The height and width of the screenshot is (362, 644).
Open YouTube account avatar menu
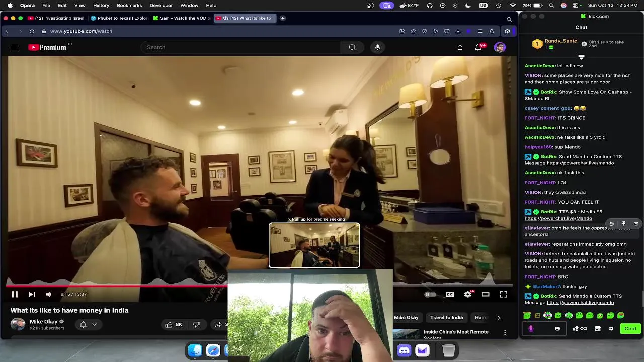pos(500,47)
